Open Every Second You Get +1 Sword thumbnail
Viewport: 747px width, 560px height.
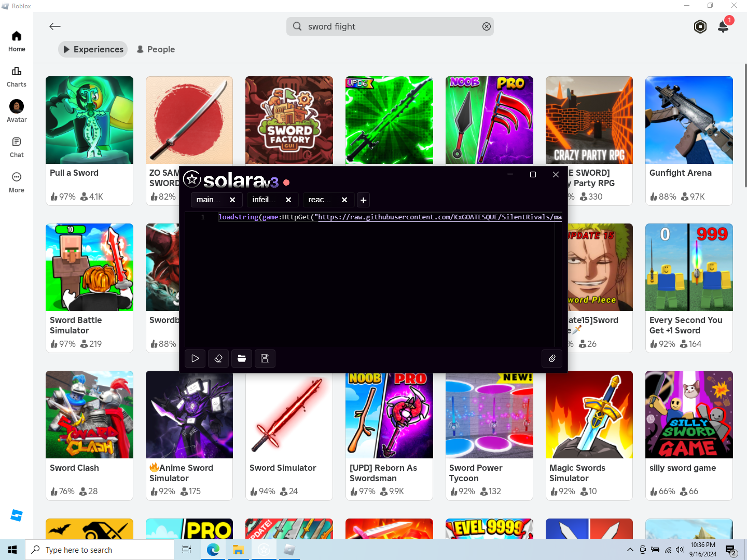coord(689,267)
